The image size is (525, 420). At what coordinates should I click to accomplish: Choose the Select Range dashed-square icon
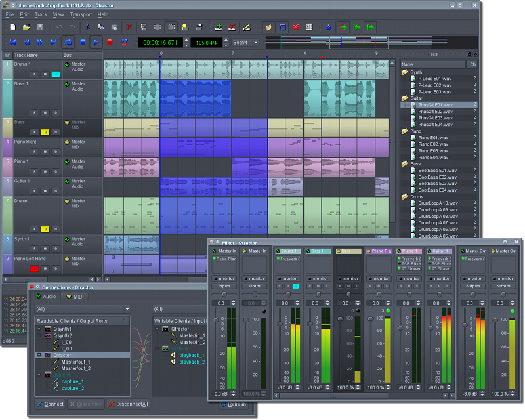coord(171,27)
